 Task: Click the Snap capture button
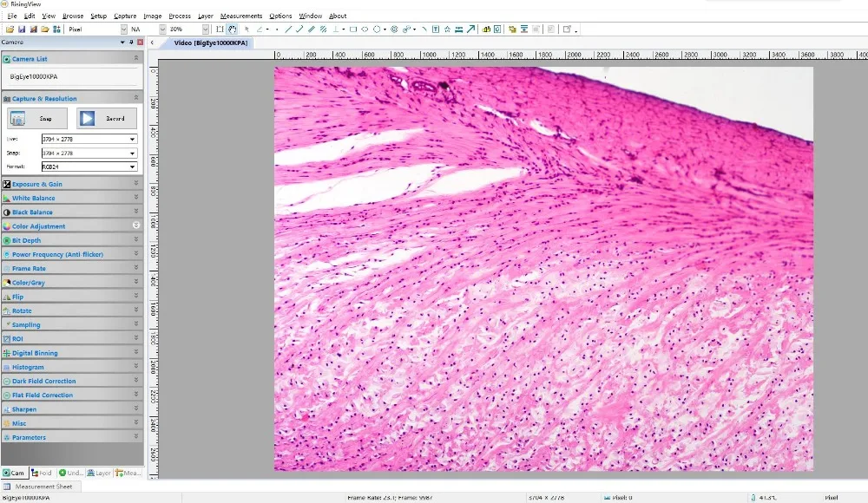pyautogui.click(x=37, y=119)
